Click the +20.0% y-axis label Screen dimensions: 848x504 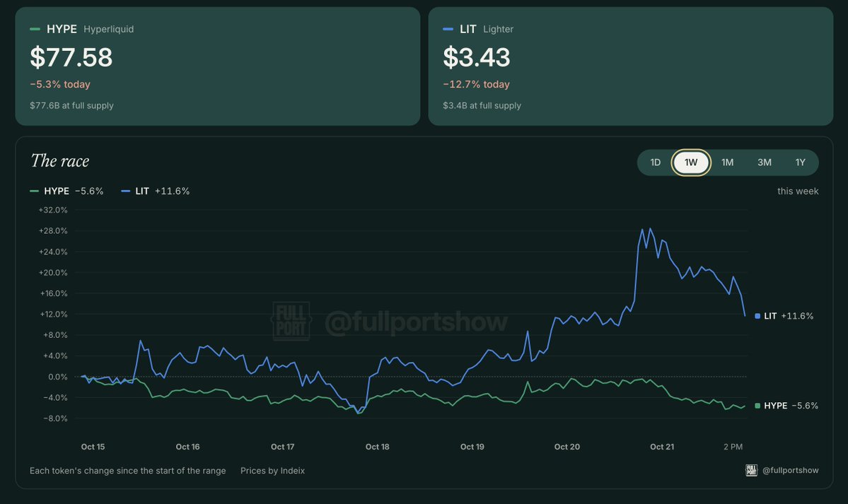[53, 273]
